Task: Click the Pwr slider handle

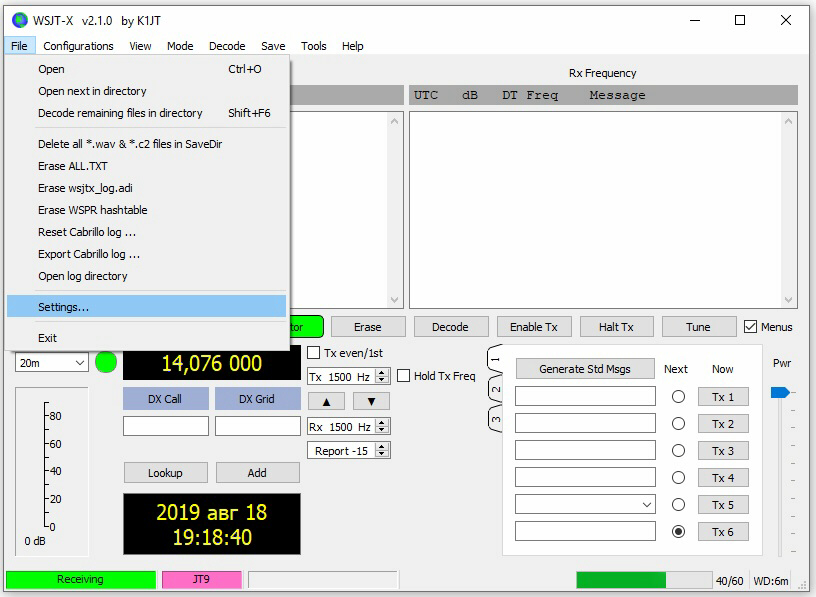Action: point(780,392)
